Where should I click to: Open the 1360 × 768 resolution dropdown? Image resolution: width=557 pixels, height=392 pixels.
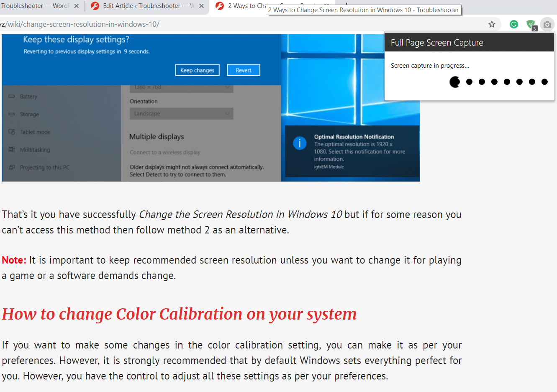(x=181, y=87)
